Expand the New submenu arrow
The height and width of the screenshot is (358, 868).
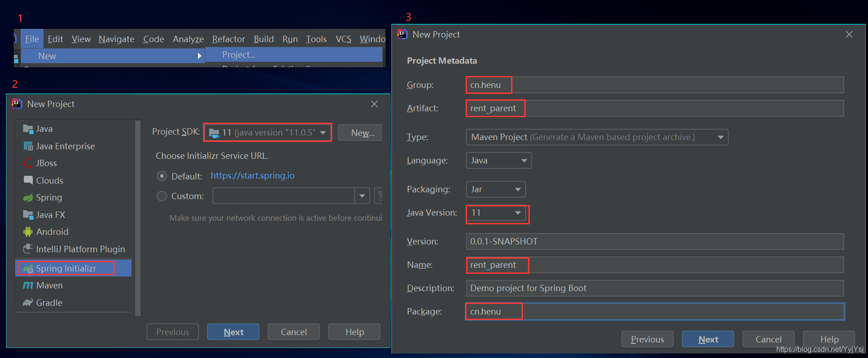click(199, 56)
